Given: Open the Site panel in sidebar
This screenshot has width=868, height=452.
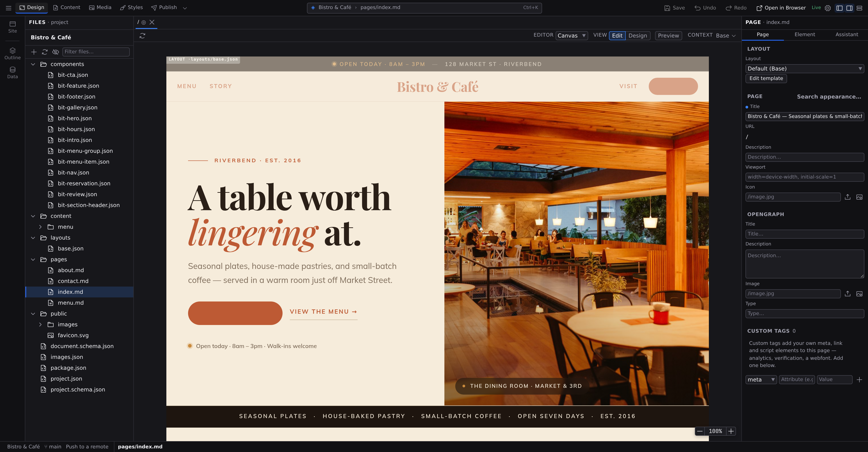Looking at the screenshot, I should [12, 27].
